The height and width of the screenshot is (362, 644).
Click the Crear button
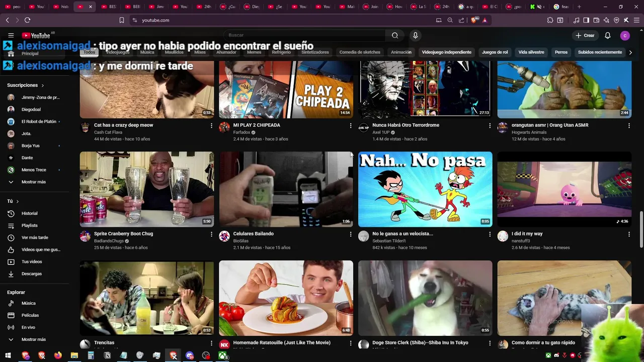point(585,35)
